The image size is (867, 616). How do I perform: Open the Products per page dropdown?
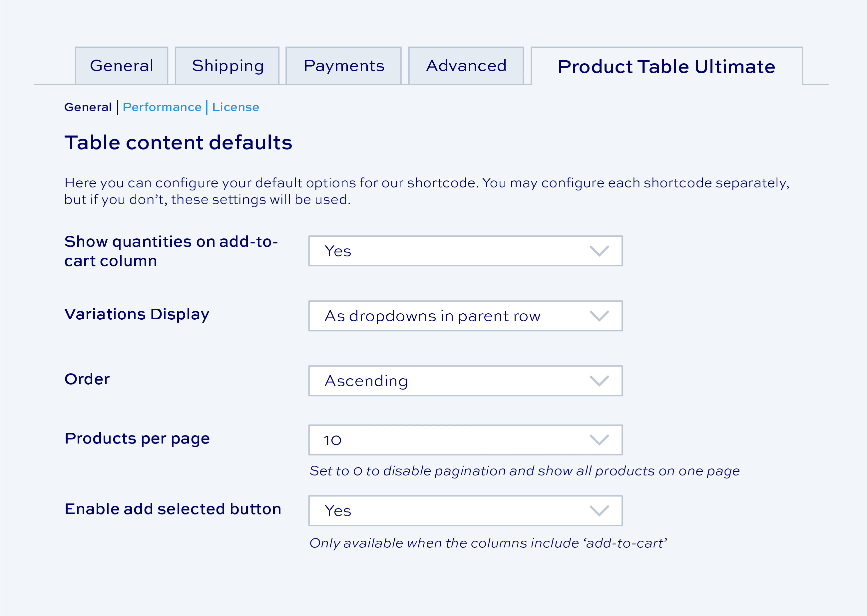(x=465, y=440)
